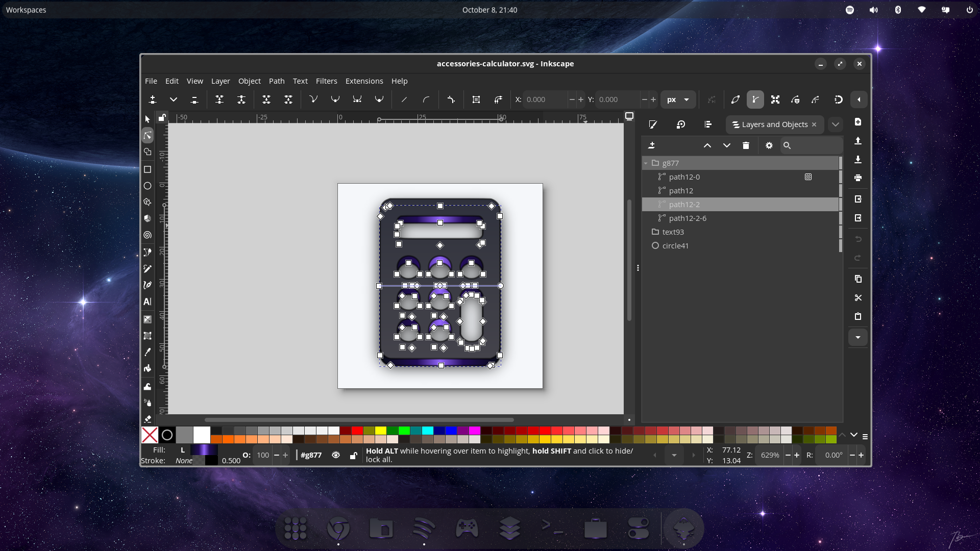Open the layers panel settings gear
The image size is (980, 551).
pyautogui.click(x=769, y=145)
